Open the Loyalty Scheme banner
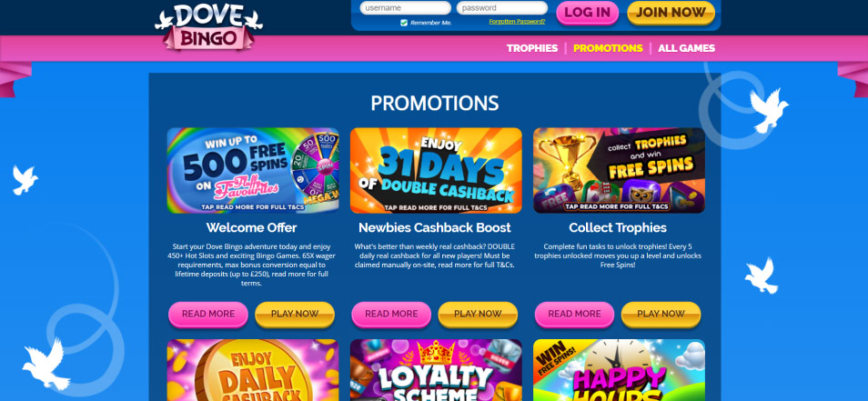Image resolution: width=868 pixels, height=401 pixels. click(436, 370)
